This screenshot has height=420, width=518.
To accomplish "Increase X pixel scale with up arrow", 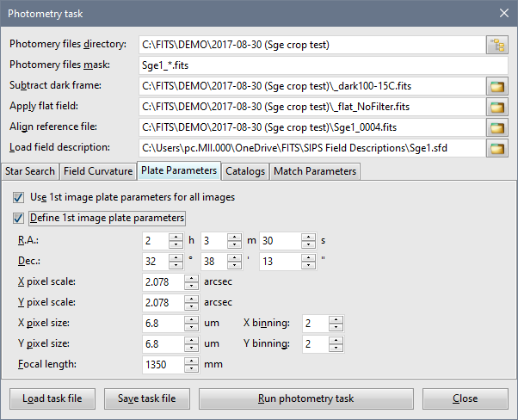I will [191, 278].
